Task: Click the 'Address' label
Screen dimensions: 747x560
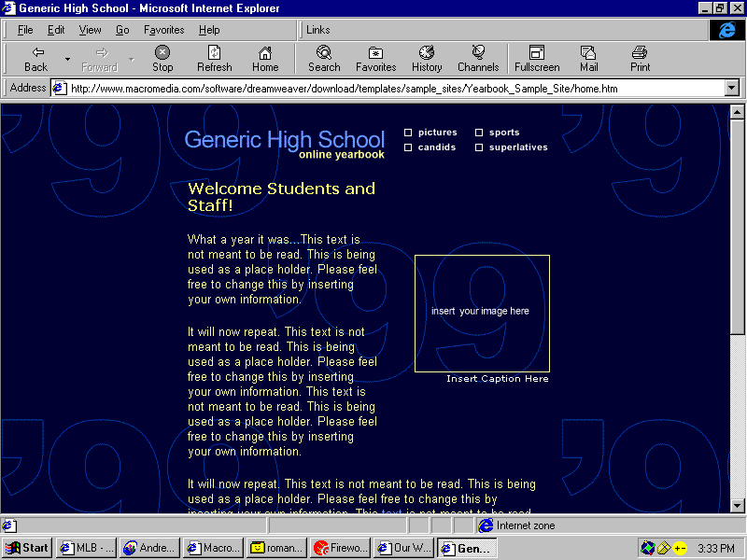Action: (28, 88)
